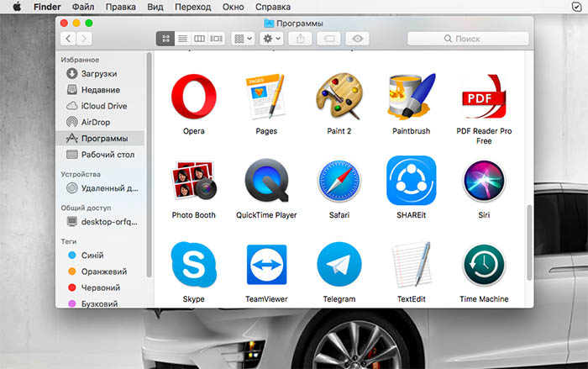Open the gear action menu
Image resolution: width=588 pixels, height=369 pixels.
(272, 39)
